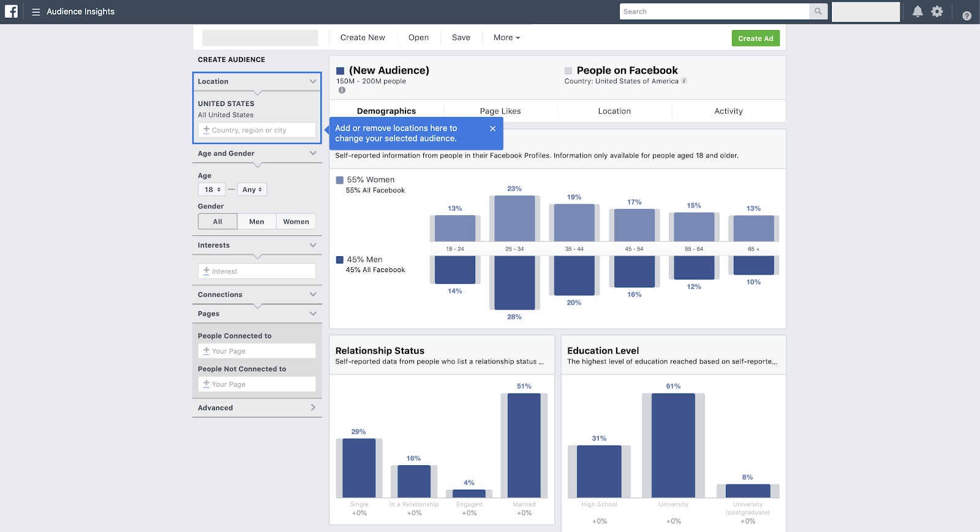The height and width of the screenshot is (532, 980).
Task: Select the Men gender filter
Action: coord(257,222)
